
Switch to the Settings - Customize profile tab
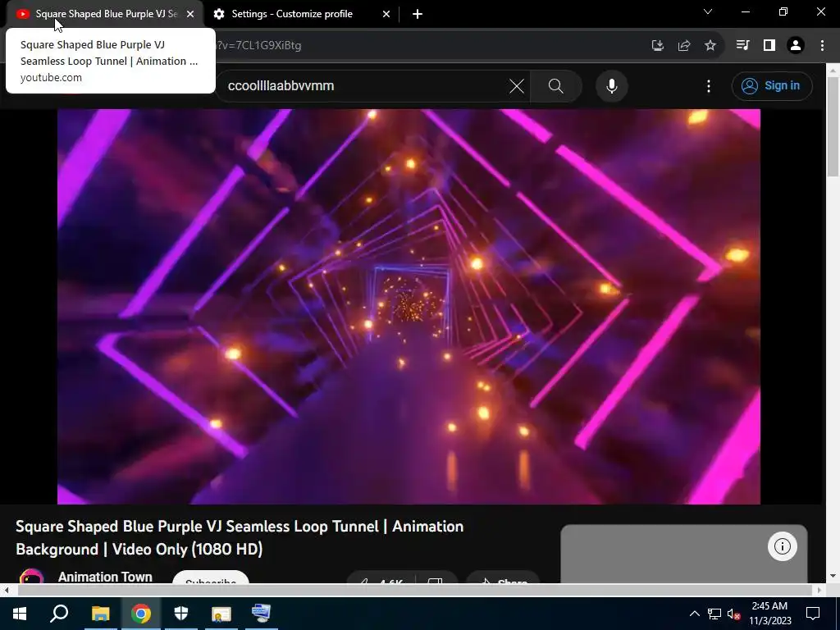click(x=292, y=14)
